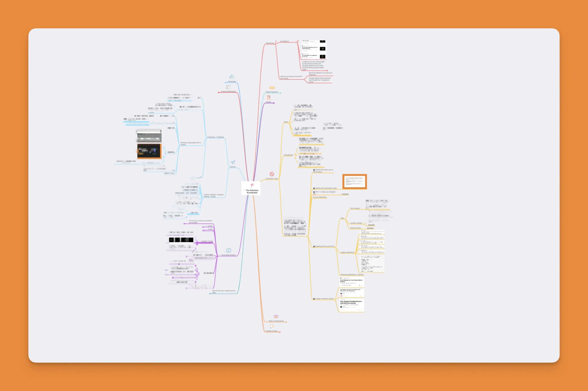Click the Contrarian views prohibited-sign icon
Screen dimensions: 588x391
tap(272, 174)
